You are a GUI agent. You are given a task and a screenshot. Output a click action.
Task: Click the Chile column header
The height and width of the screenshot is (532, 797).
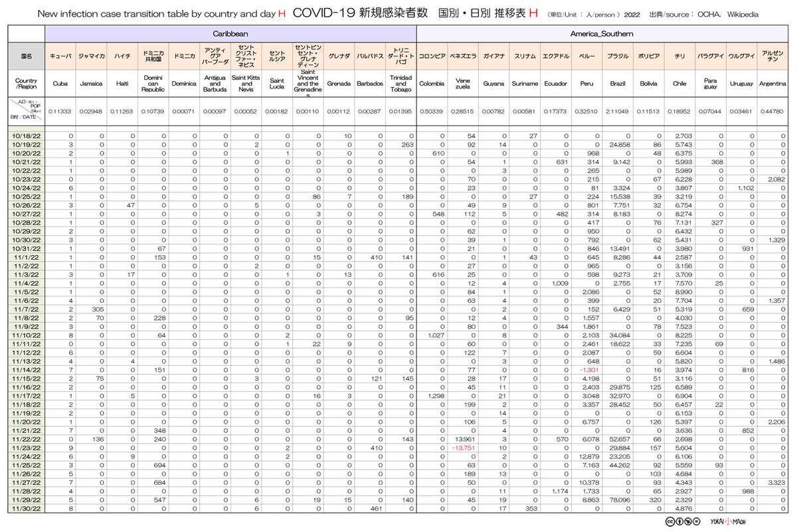coord(679,84)
